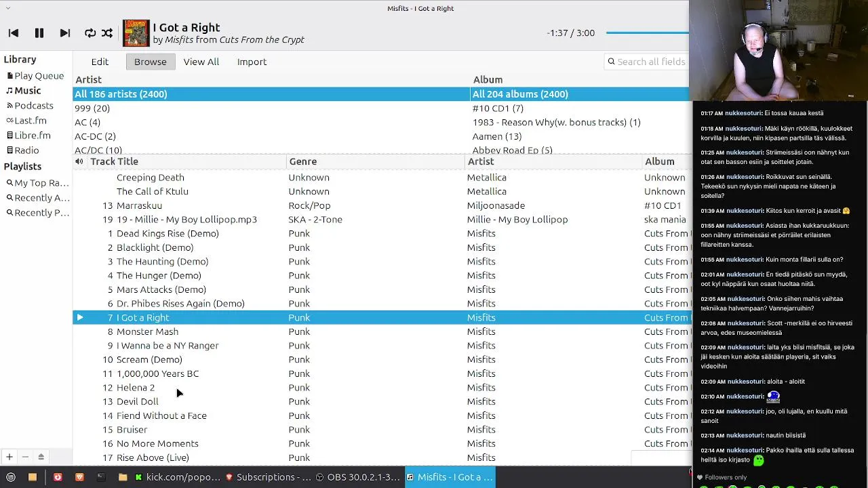Open the Radio source
Image resolution: width=868 pixels, height=488 pixels.
pyautogui.click(x=23, y=150)
